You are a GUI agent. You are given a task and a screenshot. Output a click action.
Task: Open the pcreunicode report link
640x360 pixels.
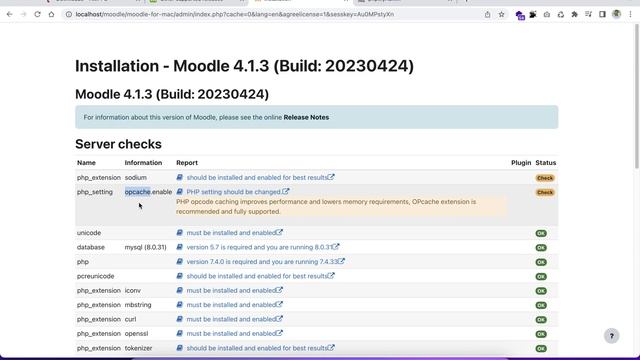coord(260,276)
